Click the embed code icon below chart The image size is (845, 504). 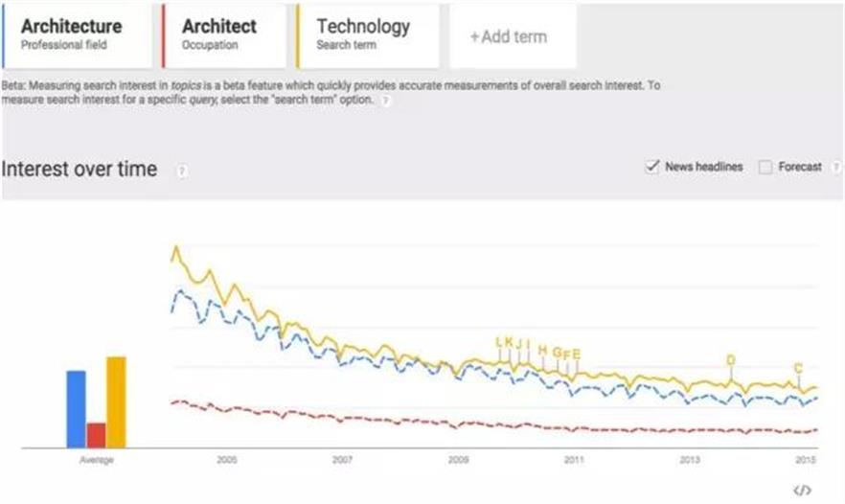click(802, 491)
